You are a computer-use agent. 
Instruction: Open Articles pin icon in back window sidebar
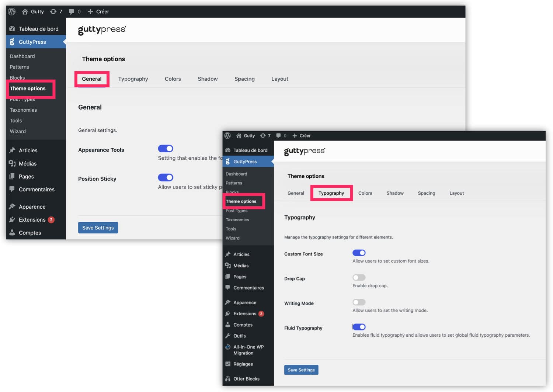coord(12,150)
